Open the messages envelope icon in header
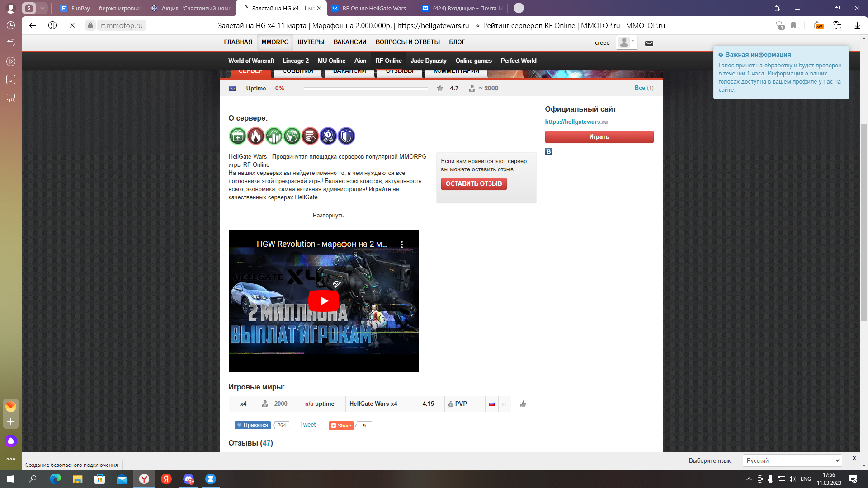The image size is (868, 488). 649,43
